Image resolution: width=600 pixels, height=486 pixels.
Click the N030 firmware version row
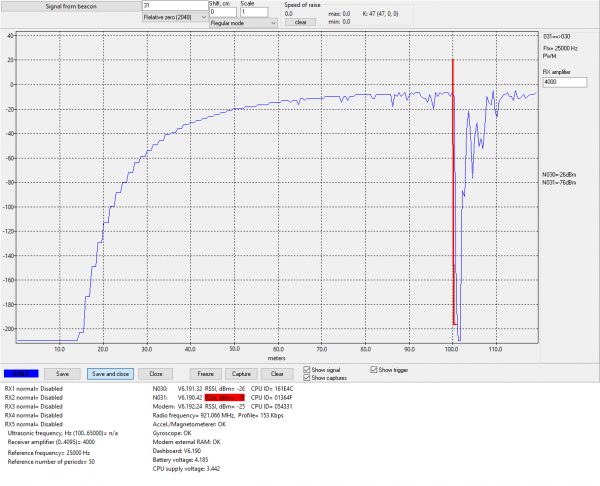pyautogui.click(x=223, y=389)
